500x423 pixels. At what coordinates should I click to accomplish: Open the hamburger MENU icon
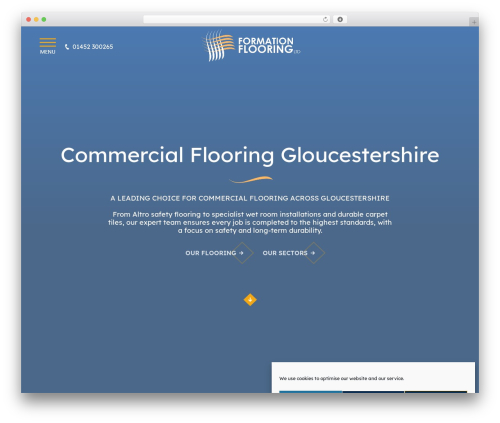48,46
